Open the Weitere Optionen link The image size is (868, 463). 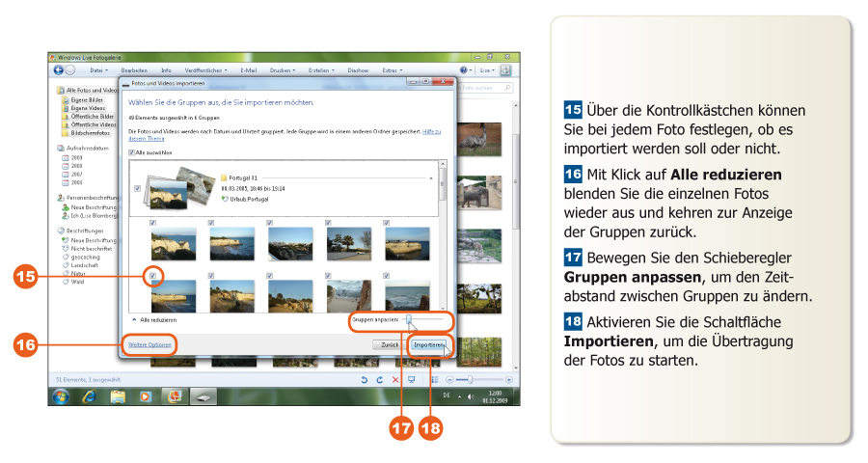coord(149,344)
